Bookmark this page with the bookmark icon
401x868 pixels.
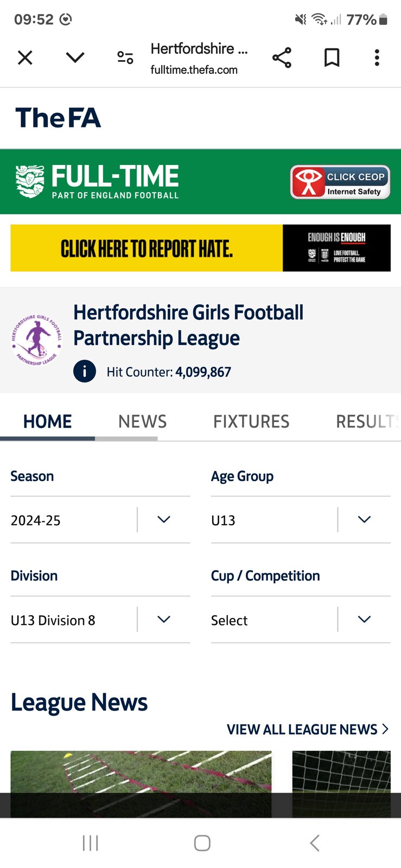pyautogui.click(x=332, y=58)
